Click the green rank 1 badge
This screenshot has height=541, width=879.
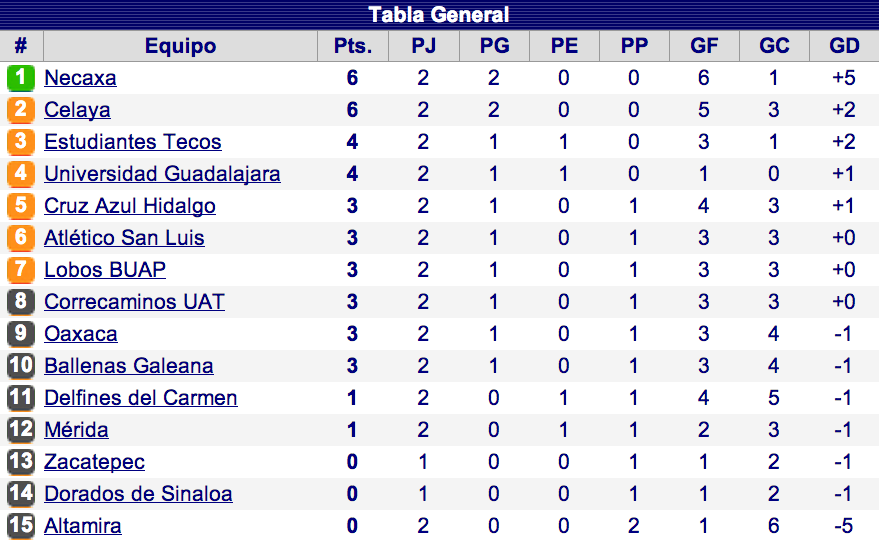(x=21, y=78)
